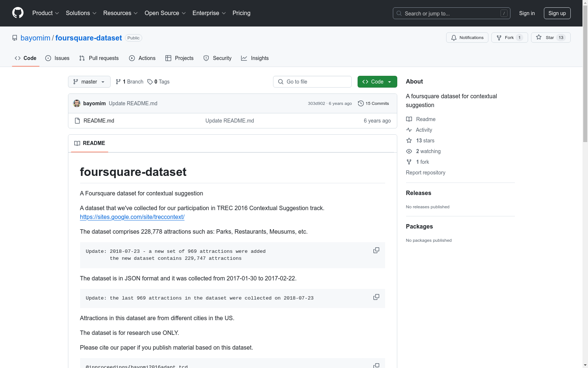This screenshot has width=588, height=368.
Task: Click the repository icon beside bayomim
Action: pos(15,38)
